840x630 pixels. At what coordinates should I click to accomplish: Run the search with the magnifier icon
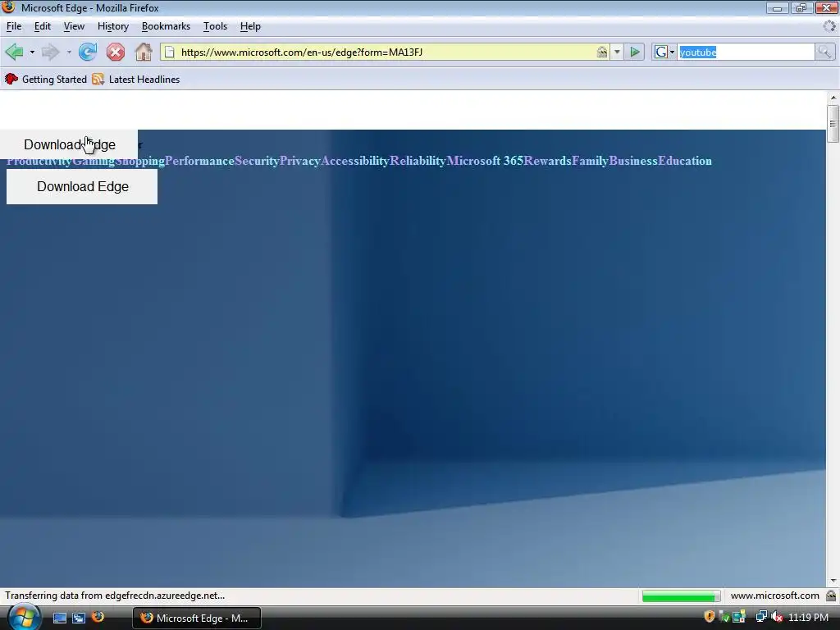[x=824, y=52]
